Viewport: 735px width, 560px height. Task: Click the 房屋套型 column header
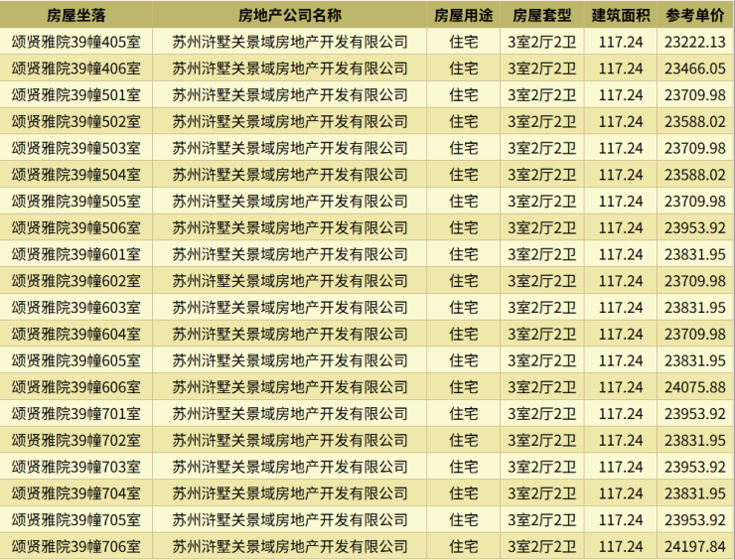tap(542, 16)
